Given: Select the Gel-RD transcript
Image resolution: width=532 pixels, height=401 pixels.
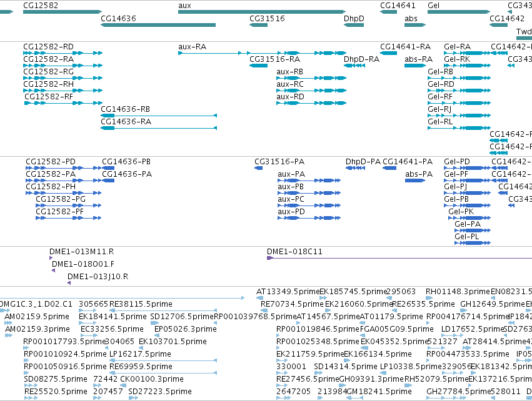Looking at the screenshot, I should pyautogui.click(x=459, y=91).
